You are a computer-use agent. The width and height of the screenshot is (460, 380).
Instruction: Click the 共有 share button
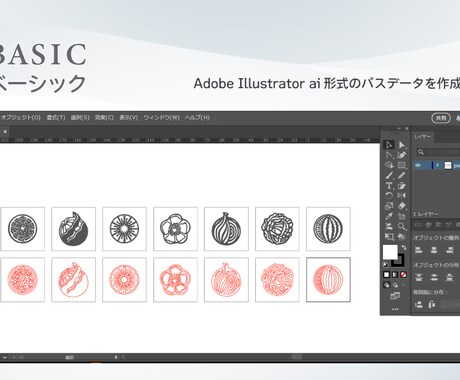pyautogui.click(x=441, y=118)
